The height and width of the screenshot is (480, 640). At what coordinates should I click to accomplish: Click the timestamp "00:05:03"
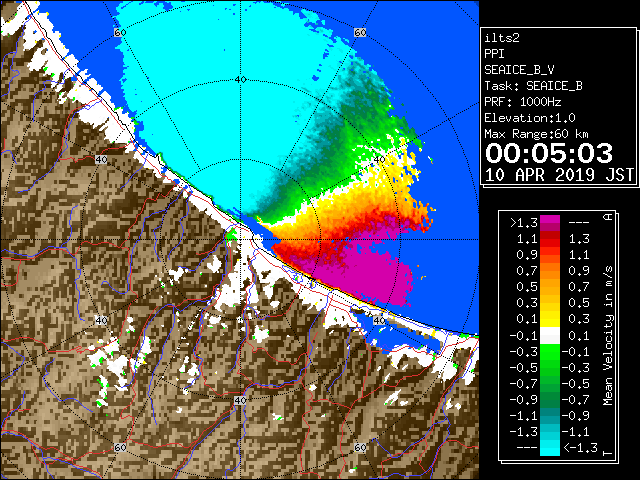549,153
